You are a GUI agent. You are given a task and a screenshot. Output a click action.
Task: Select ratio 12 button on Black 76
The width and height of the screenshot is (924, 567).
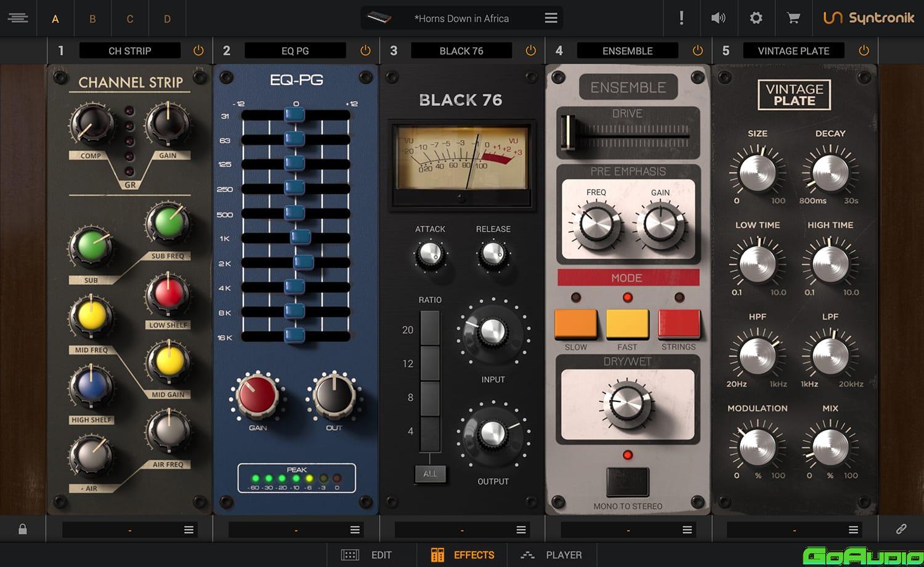pyautogui.click(x=430, y=363)
